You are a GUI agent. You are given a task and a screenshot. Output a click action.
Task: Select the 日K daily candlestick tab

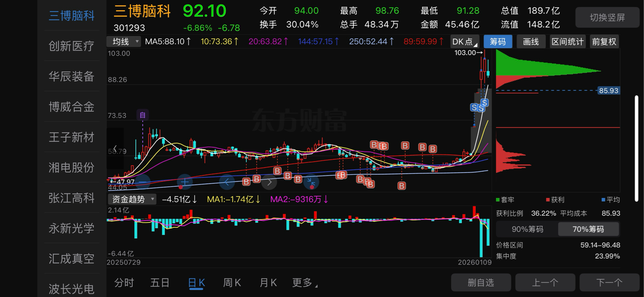[x=196, y=283]
